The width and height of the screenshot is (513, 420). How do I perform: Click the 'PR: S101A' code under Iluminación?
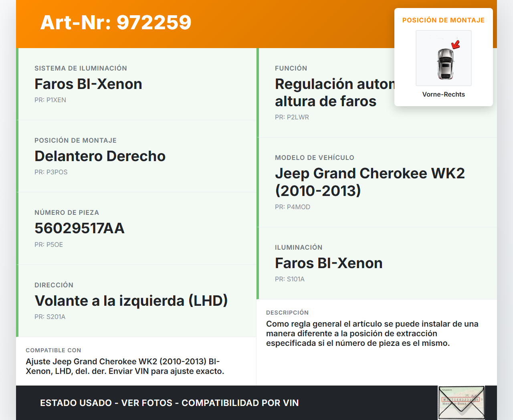tap(289, 279)
